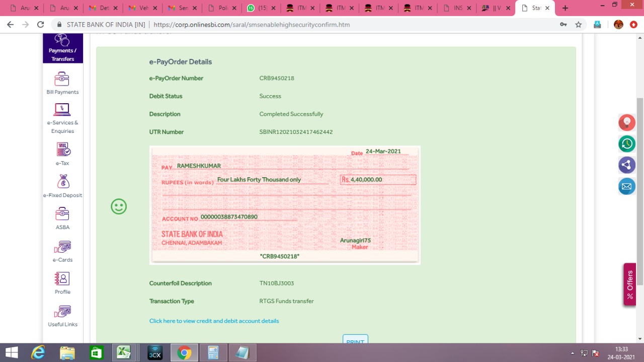The image size is (644, 362).
Task: Open Chrome profile avatar
Action: click(x=618, y=24)
